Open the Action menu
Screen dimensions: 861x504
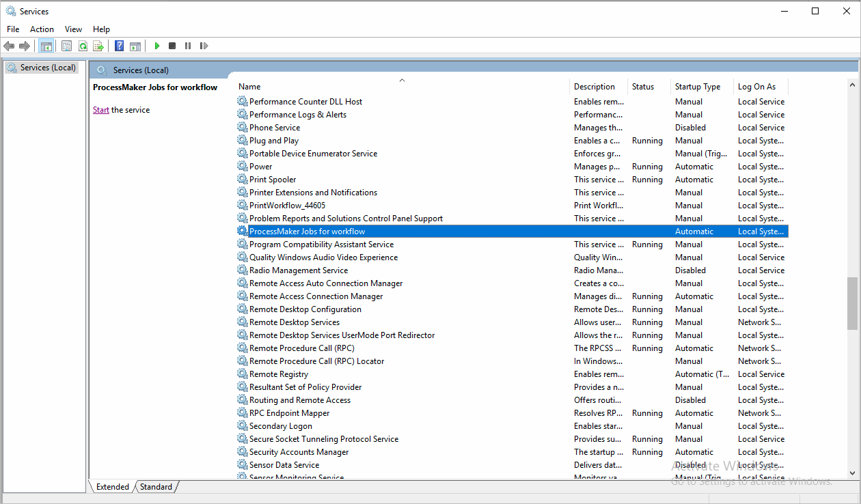42,29
